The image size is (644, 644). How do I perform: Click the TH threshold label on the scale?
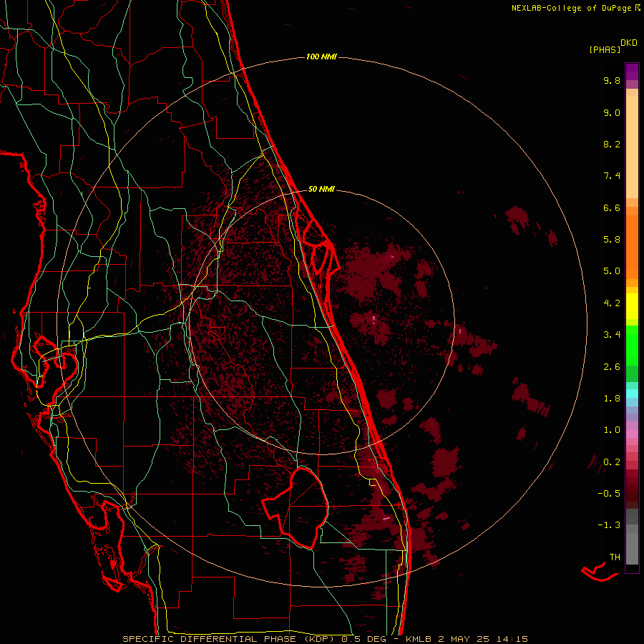pos(615,557)
